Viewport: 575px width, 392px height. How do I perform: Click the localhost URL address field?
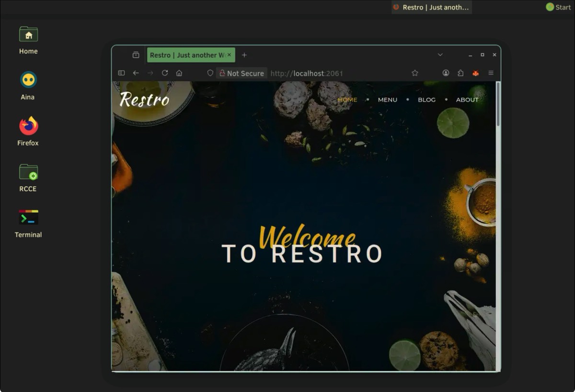(x=335, y=73)
